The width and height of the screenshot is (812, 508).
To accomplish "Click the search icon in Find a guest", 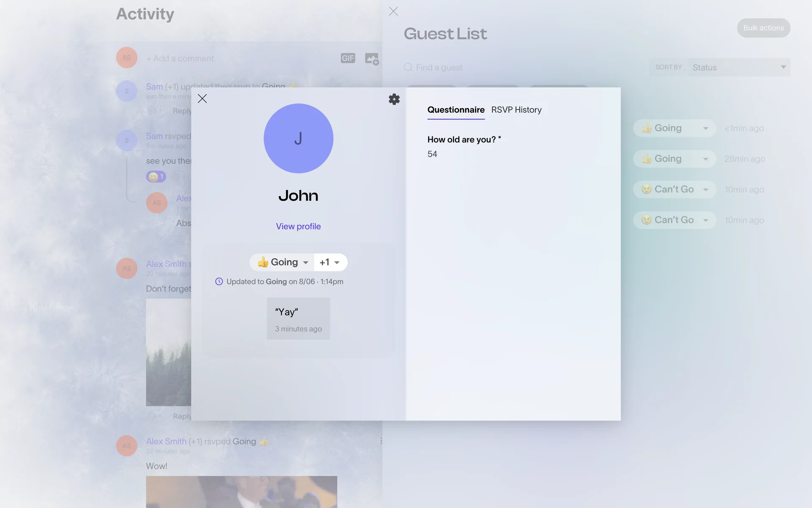I will (x=408, y=67).
